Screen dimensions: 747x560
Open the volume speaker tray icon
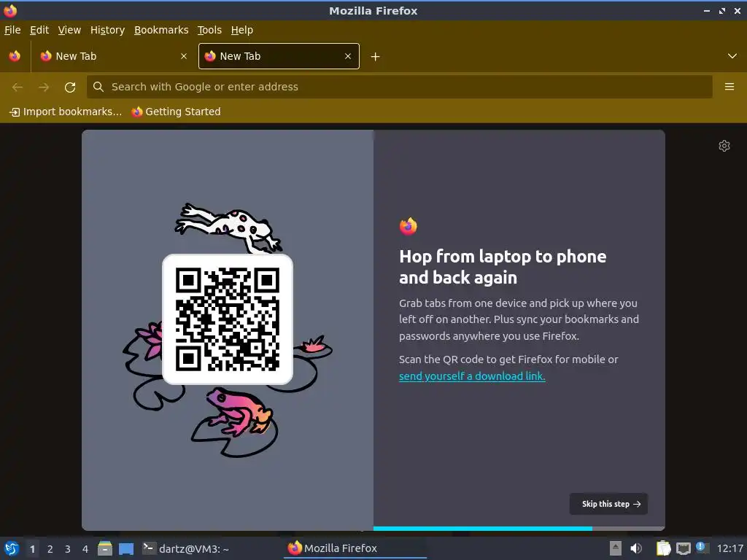click(x=636, y=548)
